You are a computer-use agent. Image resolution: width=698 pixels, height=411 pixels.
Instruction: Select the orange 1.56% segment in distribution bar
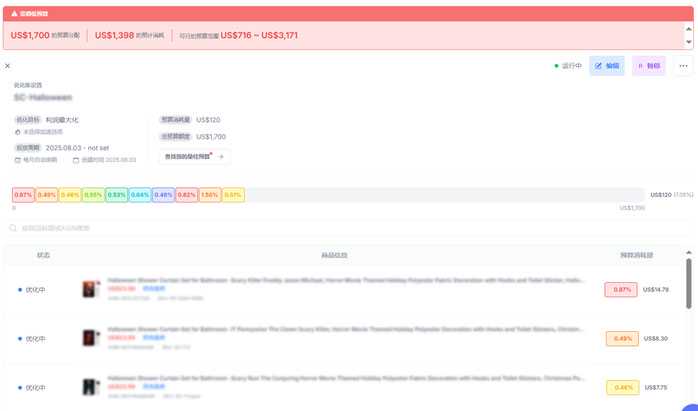click(210, 195)
